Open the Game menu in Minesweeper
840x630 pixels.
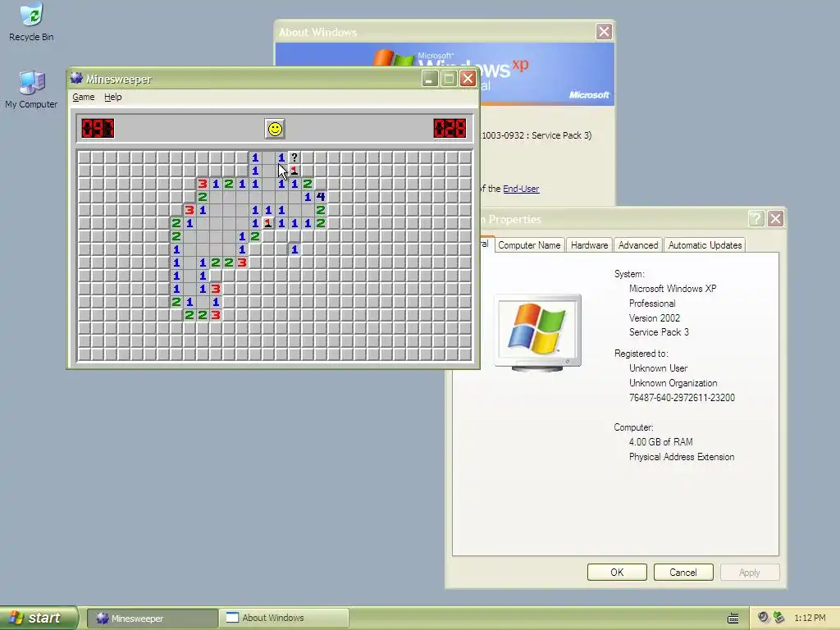[84, 97]
